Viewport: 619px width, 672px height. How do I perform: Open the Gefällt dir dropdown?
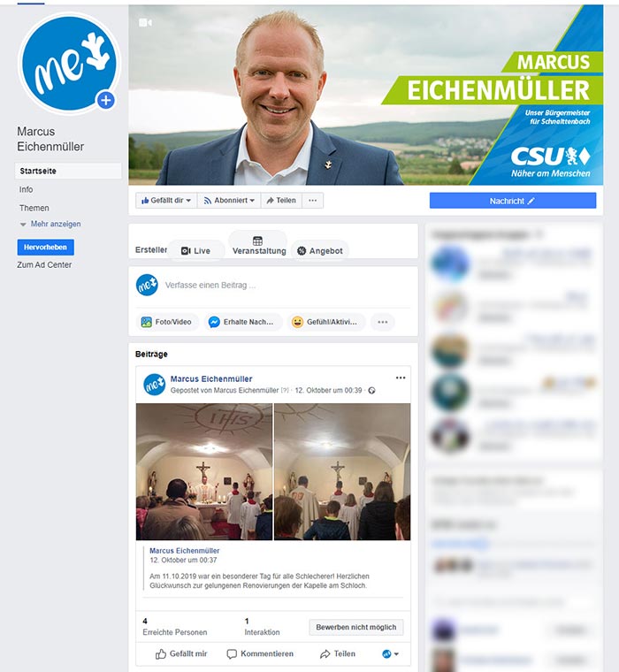(x=166, y=200)
